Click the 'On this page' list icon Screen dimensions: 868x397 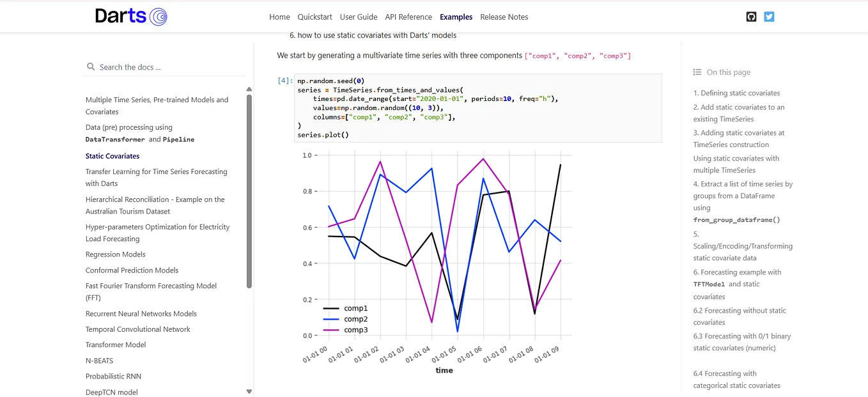point(696,72)
